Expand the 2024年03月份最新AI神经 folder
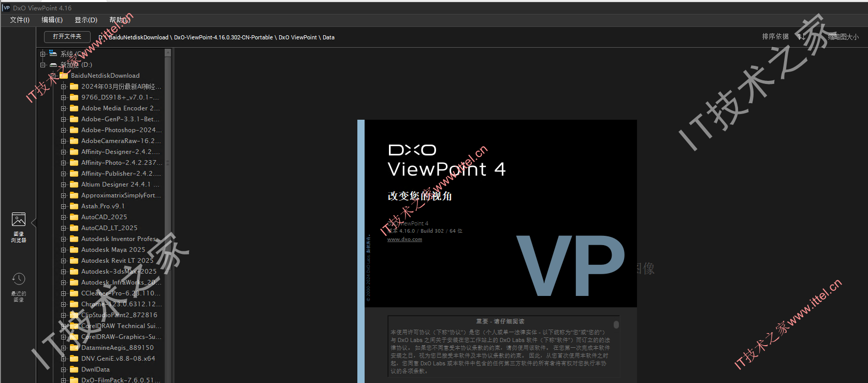 (64, 87)
